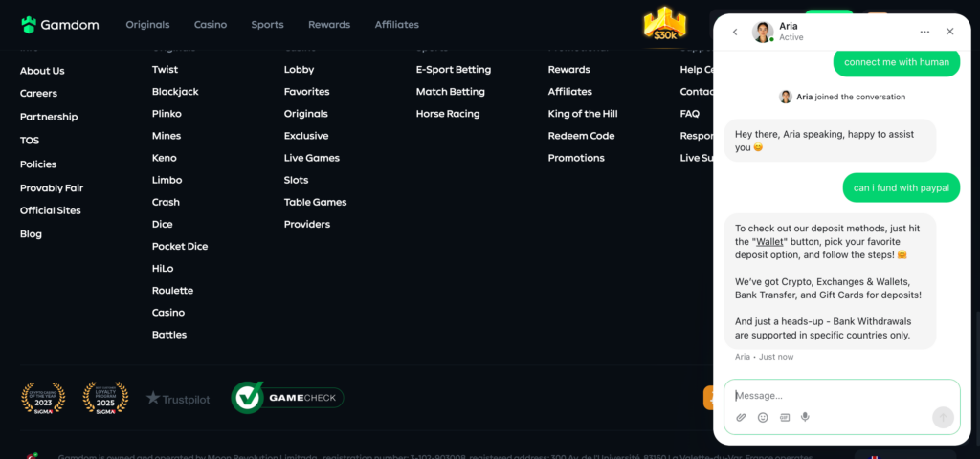Open the Twist game link
980x459 pixels.
click(165, 69)
